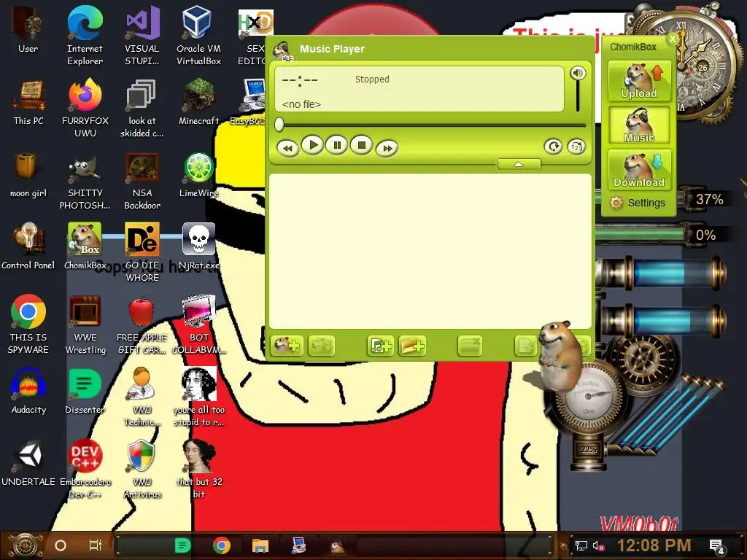Skip to next track in Music Player
This screenshot has width=747, height=560.
[x=387, y=148]
